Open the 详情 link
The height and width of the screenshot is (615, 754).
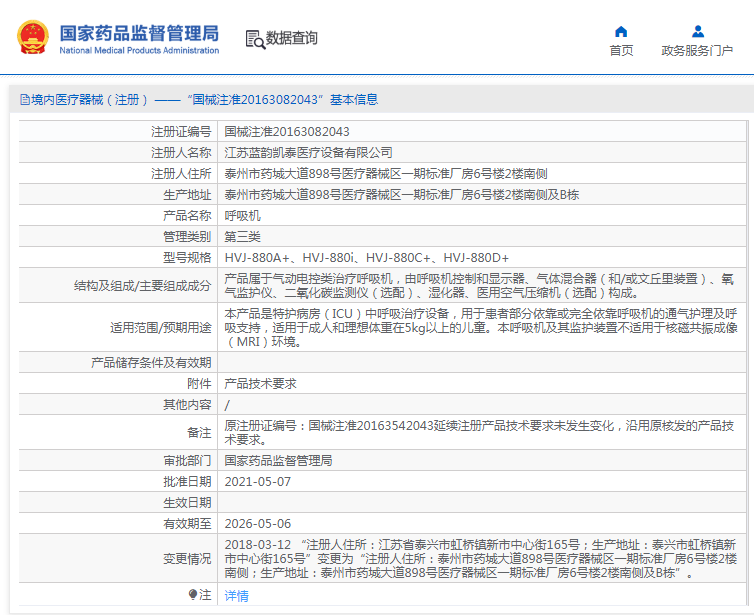[236, 595]
